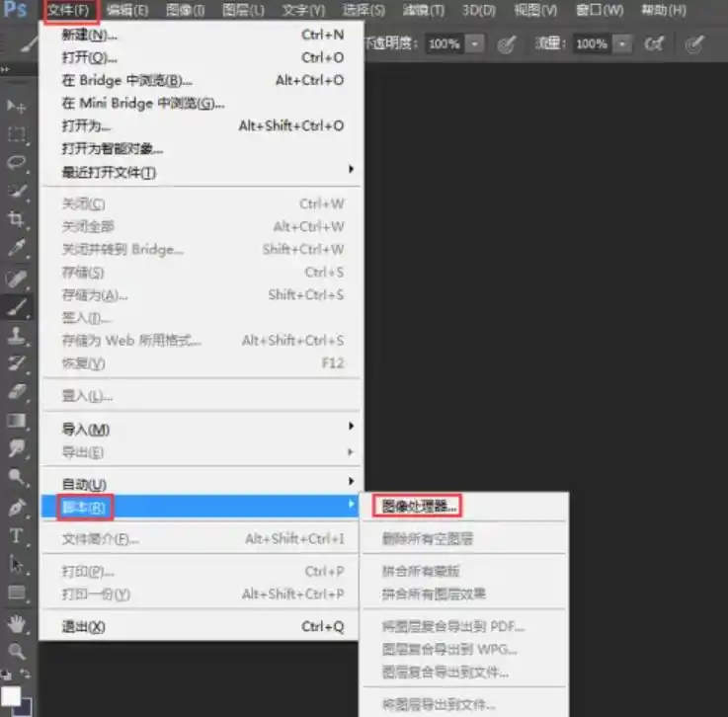Open the 选择(S) menu
This screenshot has width=728, height=717.
364,10
